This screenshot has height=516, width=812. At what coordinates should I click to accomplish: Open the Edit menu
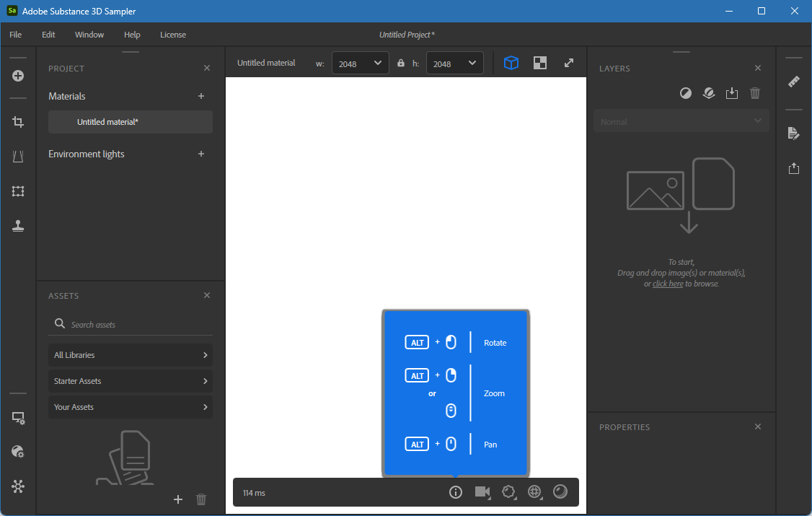(49, 35)
